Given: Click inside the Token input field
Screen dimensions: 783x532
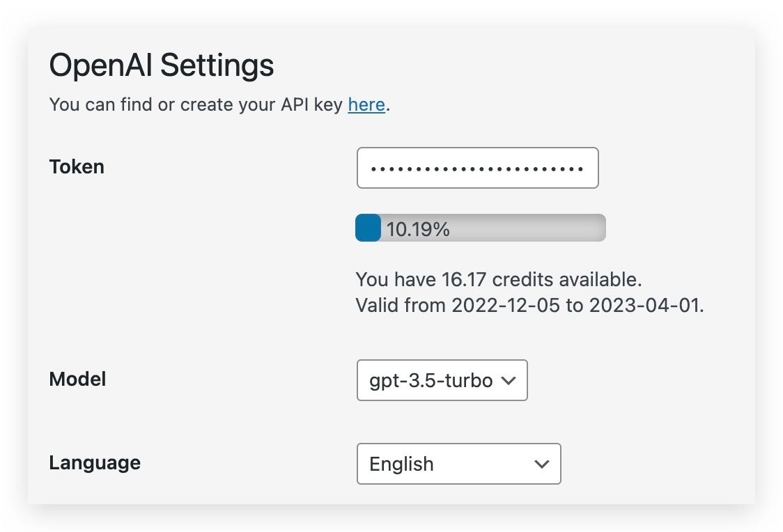Looking at the screenshot, I should click(477, 168).
